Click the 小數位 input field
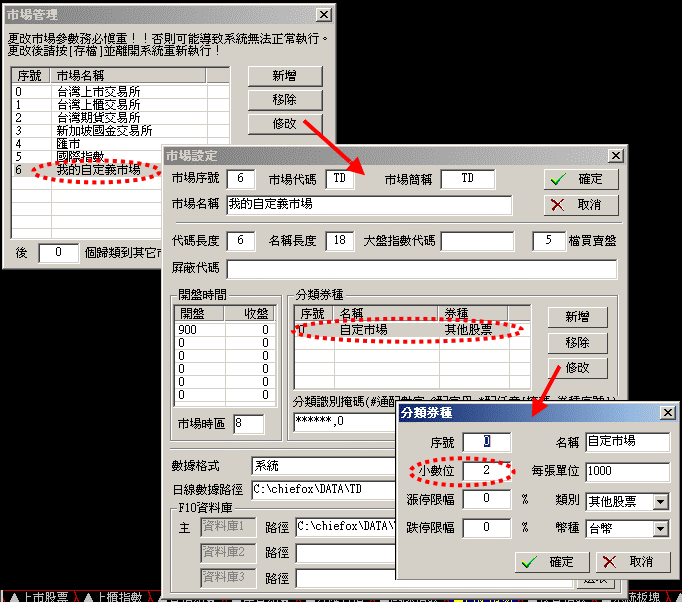This screenshot has width=682, height=602. pos(487,471)
